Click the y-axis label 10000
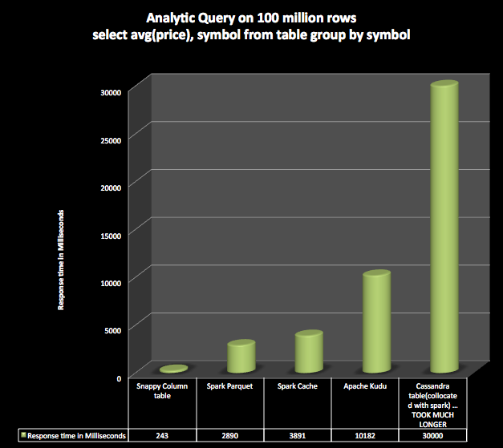 click(111, 283)
